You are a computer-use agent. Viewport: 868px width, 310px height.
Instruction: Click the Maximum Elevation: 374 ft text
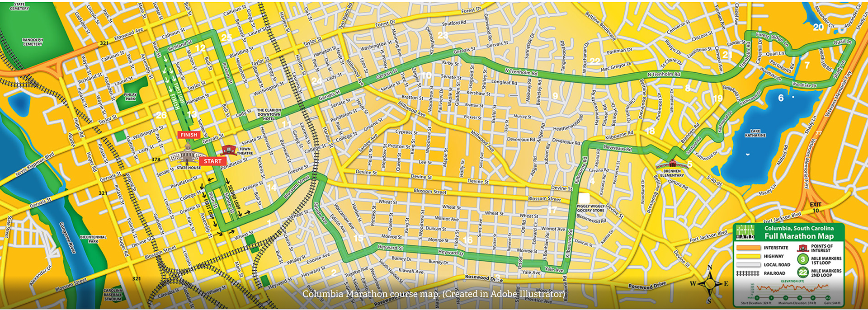click(797, 303)
